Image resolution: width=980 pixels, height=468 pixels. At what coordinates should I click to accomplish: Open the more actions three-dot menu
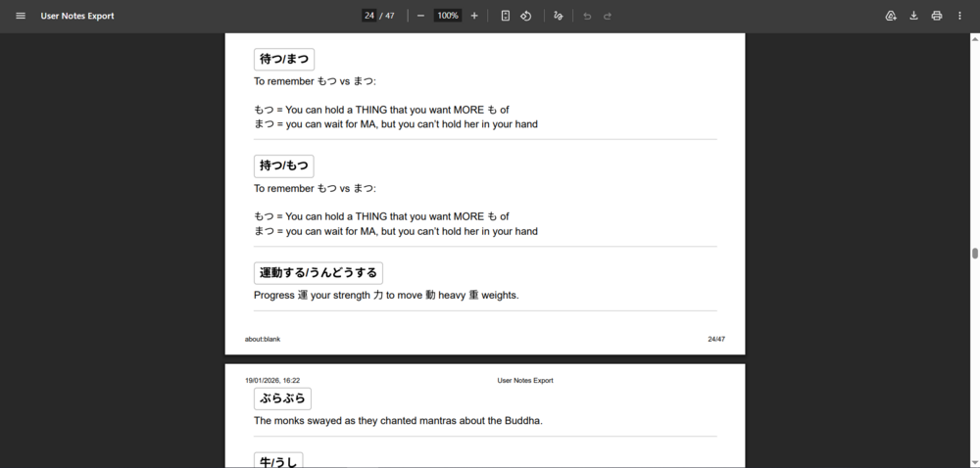click(x=959, y=16)
